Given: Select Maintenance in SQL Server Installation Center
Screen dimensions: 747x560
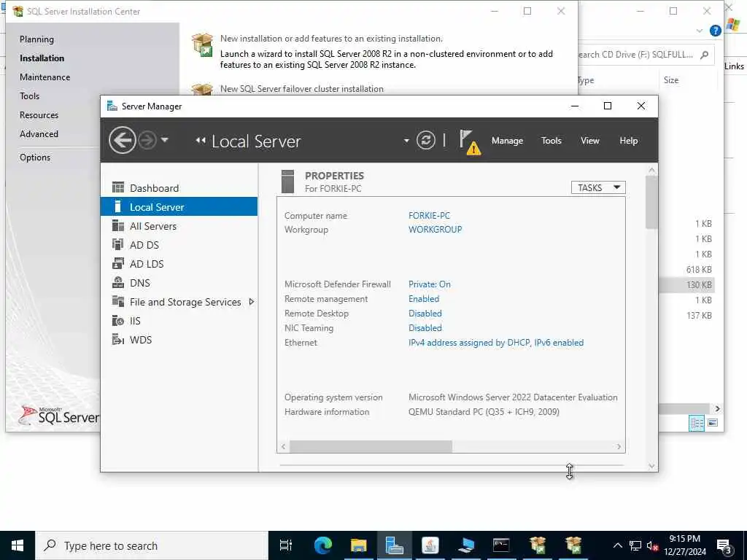Looking at the screenshot, I should click(x=44, y=77).
